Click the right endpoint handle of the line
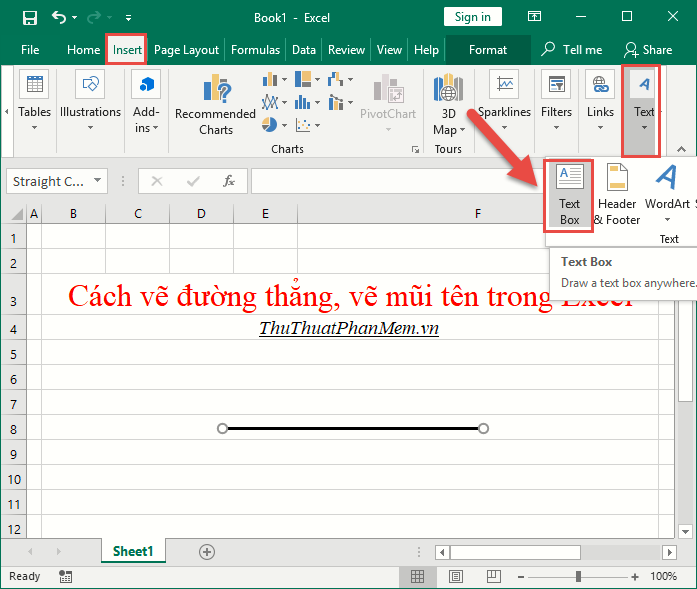The width and height of the screenshot is (697, 589). 484,429
